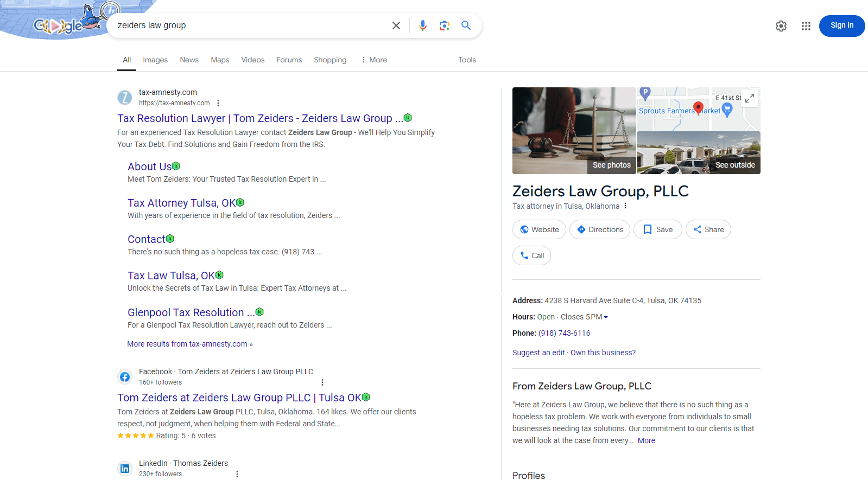Switch to the Videos tab

253,60
